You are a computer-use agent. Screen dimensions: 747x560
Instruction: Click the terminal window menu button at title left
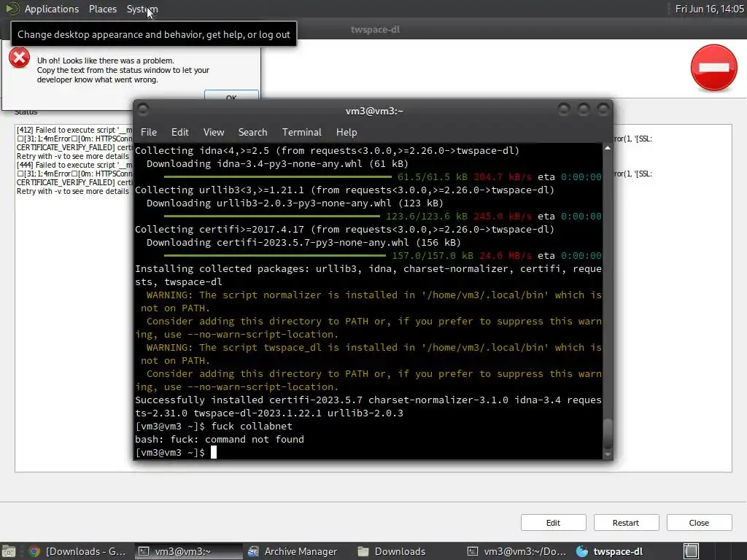click(143, 110)
